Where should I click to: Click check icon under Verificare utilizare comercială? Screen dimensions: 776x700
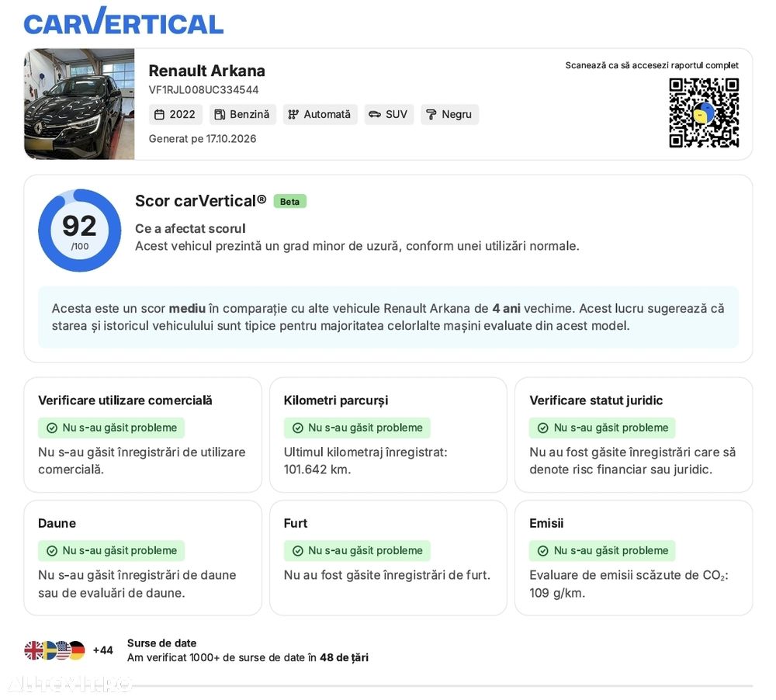[x=52, y=428]
